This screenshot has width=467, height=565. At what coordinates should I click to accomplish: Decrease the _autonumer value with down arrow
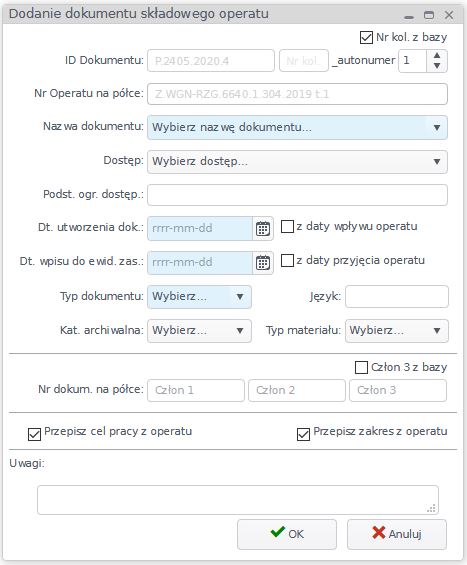(437, 66)
